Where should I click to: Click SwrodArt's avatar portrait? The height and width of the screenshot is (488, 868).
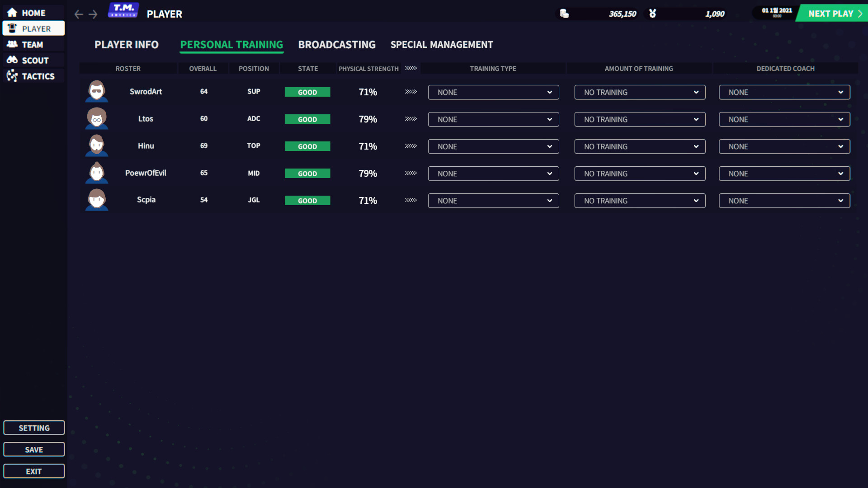(97, 91)
